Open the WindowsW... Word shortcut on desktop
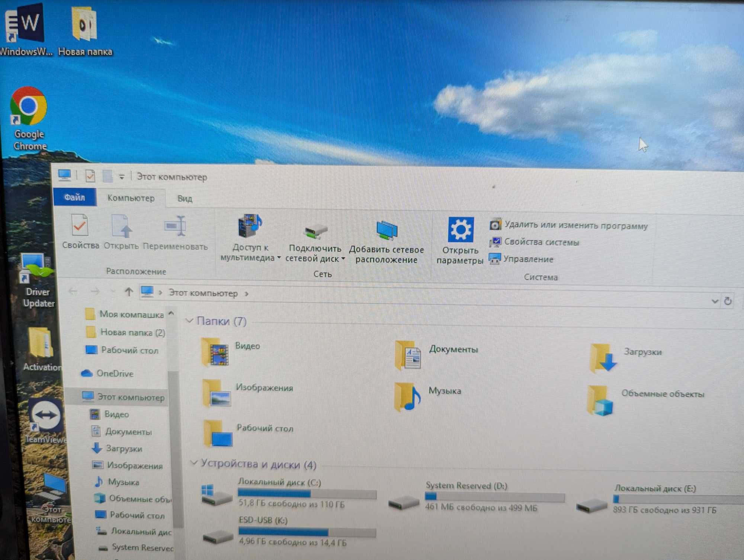 [x=25, y=30]
